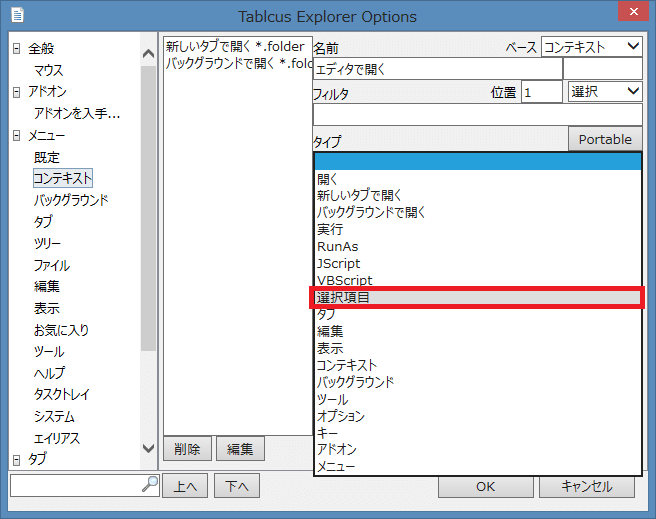Click the 名前 text field
Image resolution: width=656 pixels, height=519 pixels.
point(437,69)
